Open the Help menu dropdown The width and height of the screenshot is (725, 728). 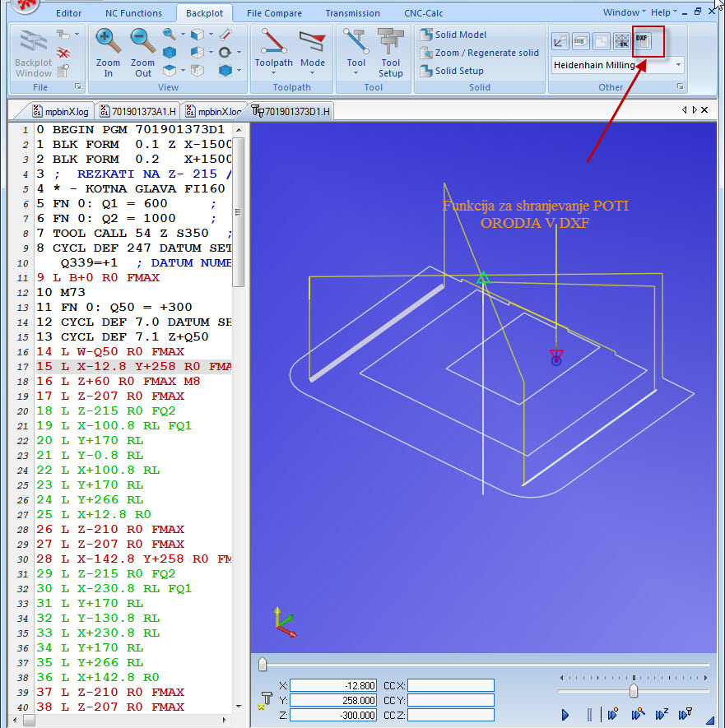664,12
